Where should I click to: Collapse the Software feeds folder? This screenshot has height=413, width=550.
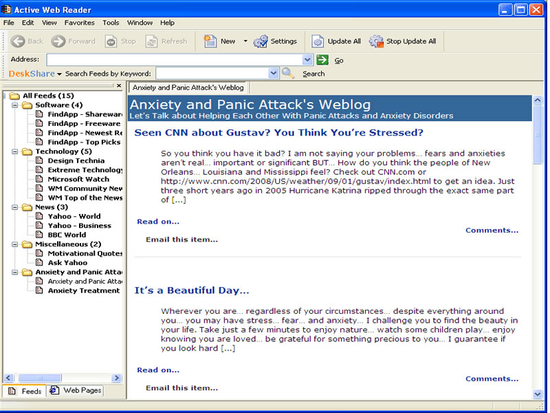tap(15, 105)
